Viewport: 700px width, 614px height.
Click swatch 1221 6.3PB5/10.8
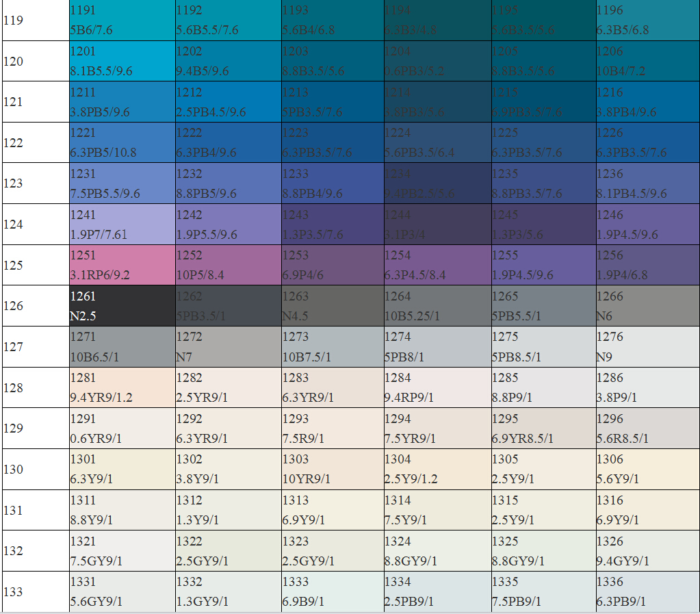coord(122,143)
